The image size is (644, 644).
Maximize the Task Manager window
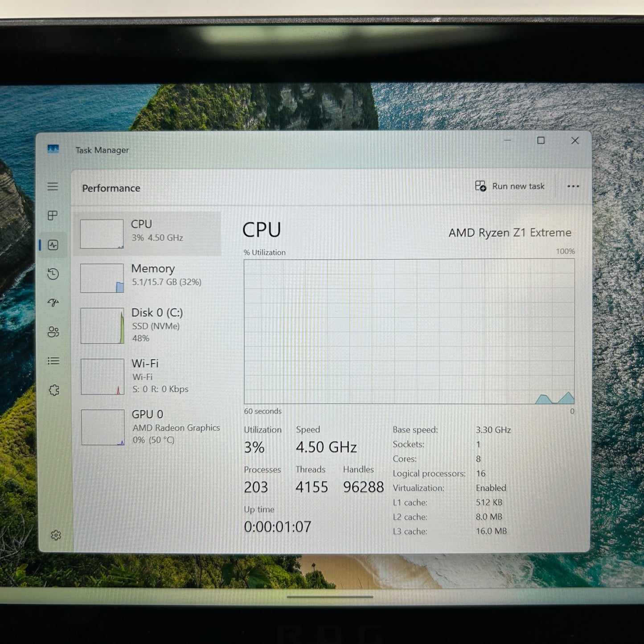[x=541, y=140]
